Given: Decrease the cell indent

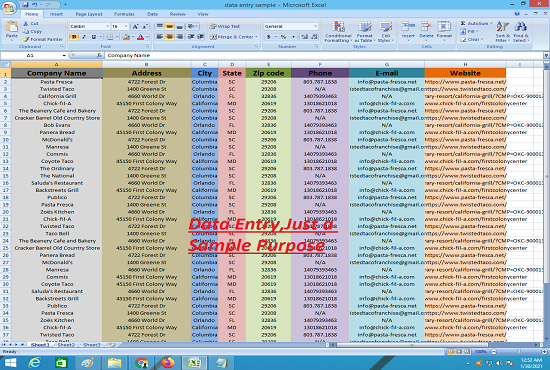Looking at the screenshot, I should coord(191,37).
